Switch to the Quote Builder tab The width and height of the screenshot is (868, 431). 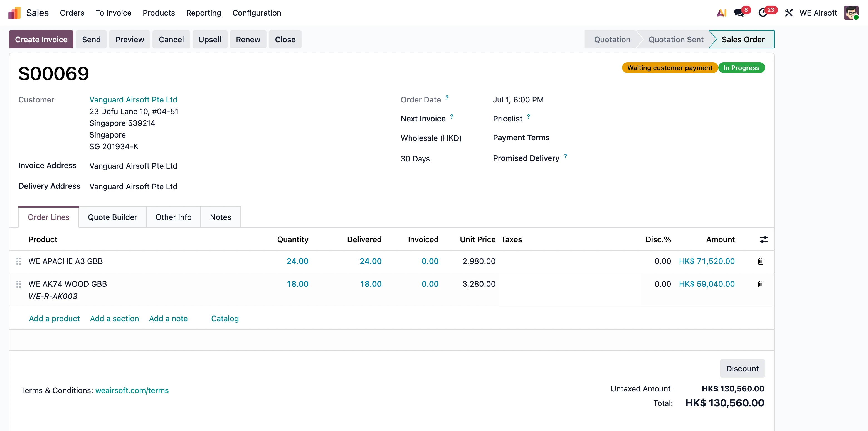[113, 217]
